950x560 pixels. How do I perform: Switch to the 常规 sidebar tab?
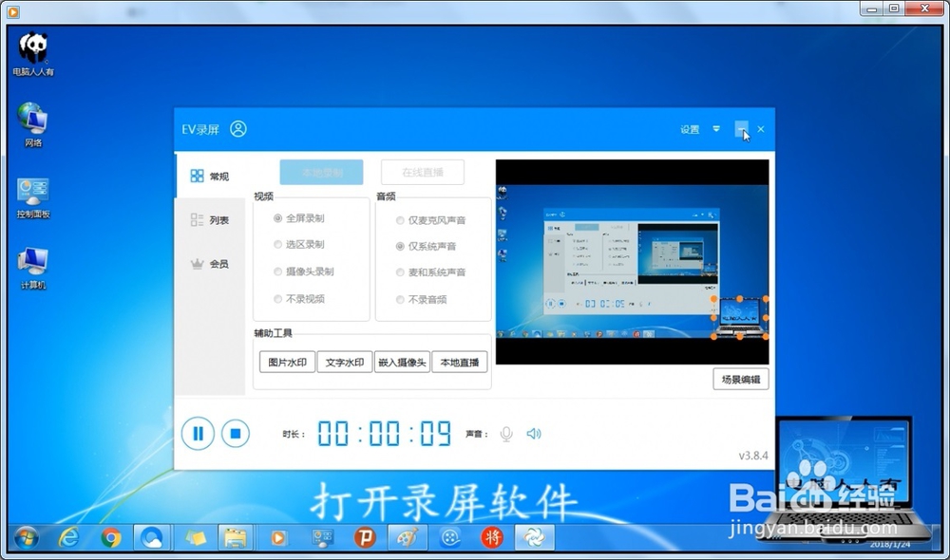coord(210,177)
